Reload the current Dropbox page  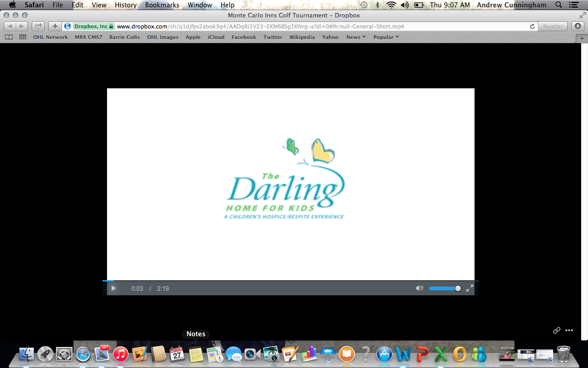[532, 26]
